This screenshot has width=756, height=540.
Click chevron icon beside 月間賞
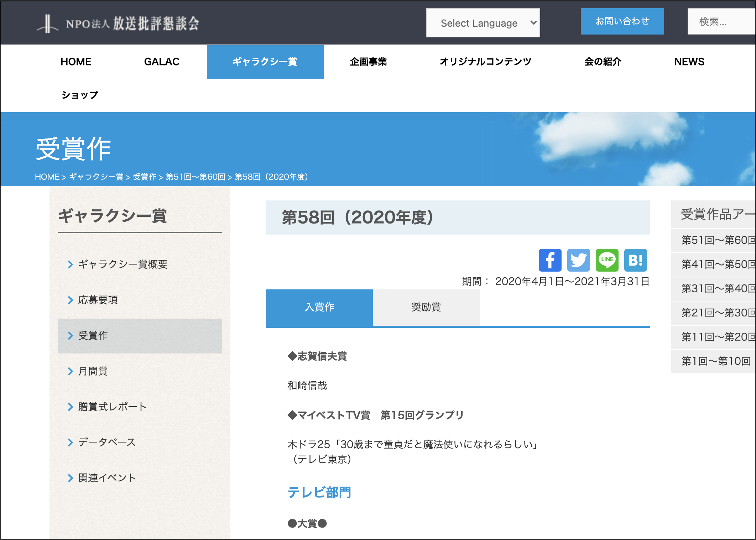click(x=70, y=371)
